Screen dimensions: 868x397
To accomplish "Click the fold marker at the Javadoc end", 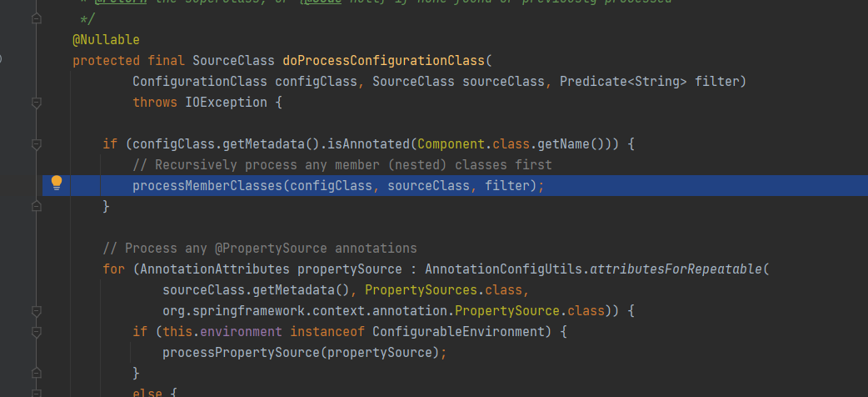I will tap(36, 19).
